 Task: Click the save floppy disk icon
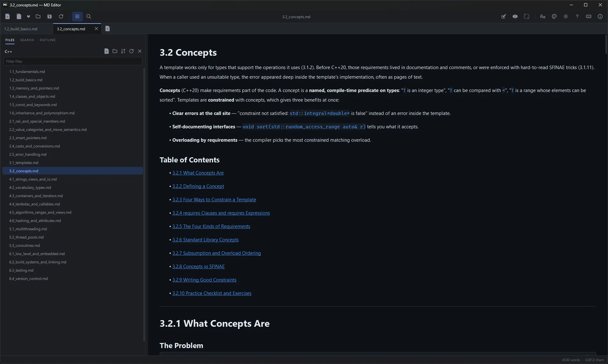click(49, 17)
